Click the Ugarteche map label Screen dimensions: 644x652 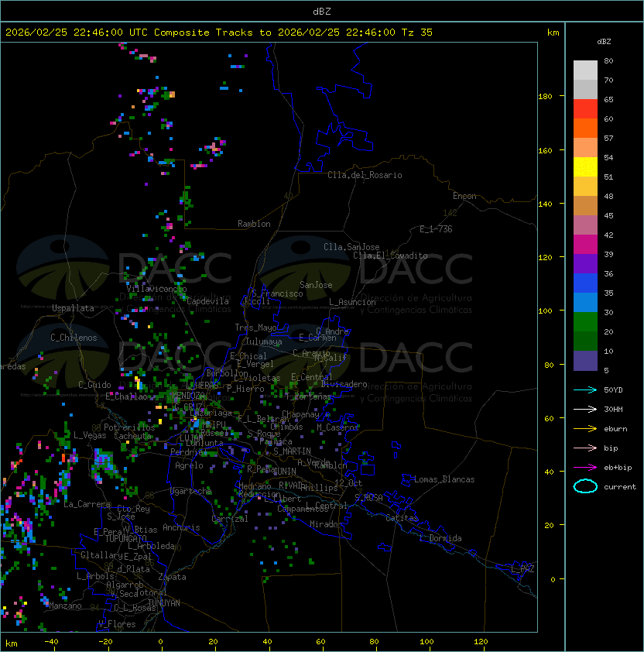tap(191, 491)
